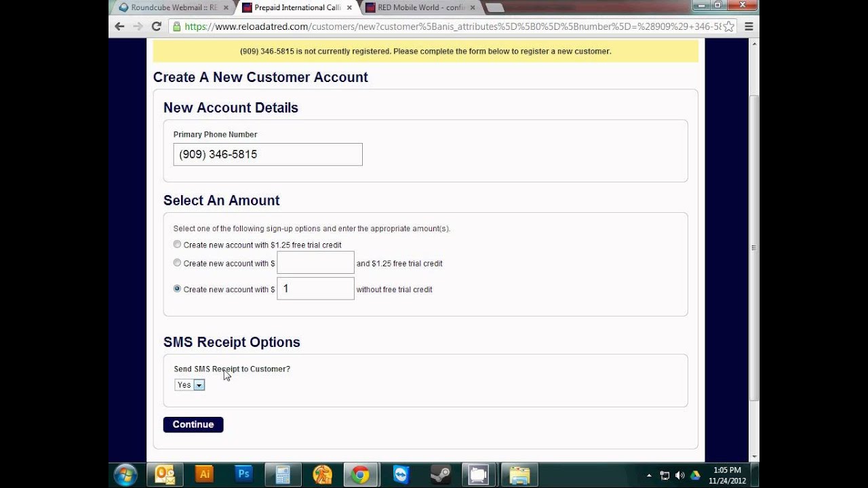Open Windows Explorer from the taskbar
Image resolution: width=868 pixels, height=488 pixels.
[x=519, y=474]
